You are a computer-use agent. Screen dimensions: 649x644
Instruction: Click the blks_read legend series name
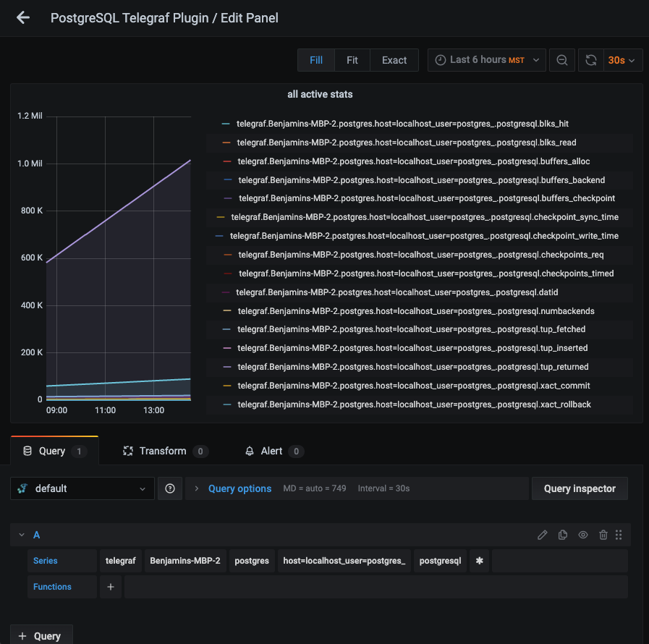point(407,143)
